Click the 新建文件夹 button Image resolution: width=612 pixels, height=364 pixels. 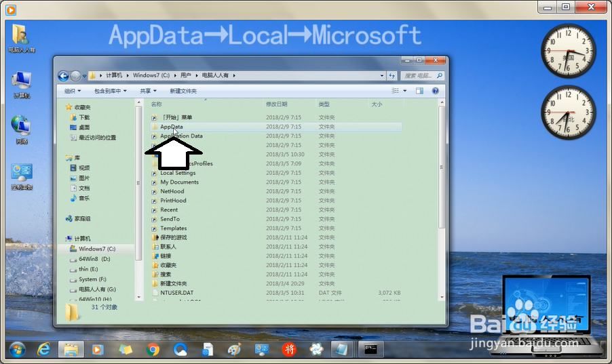pos(183,91)
